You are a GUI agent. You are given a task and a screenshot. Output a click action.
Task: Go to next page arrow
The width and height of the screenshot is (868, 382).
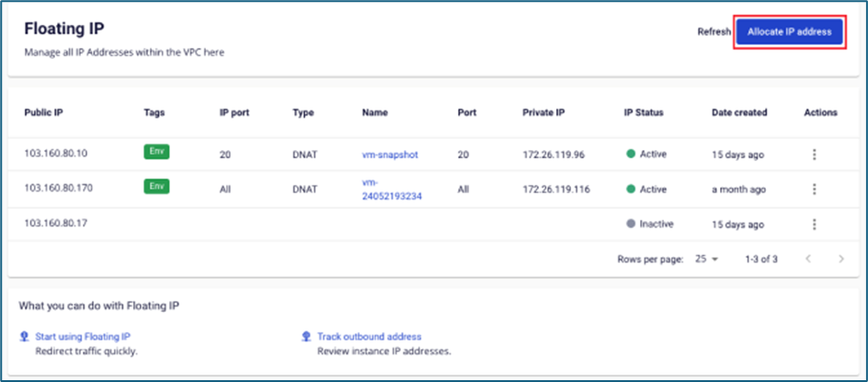840,260
